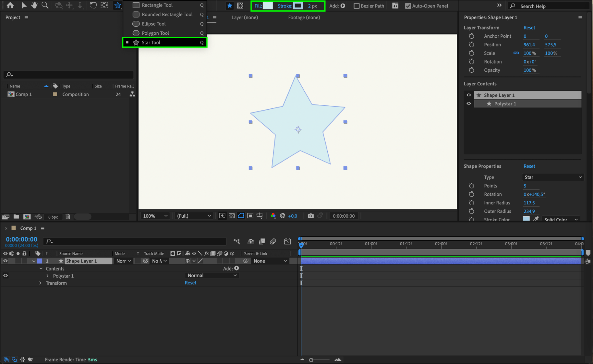This screenshot has height=364, width=593.
Task: Click the Home icon in toolbar
Action: pos(10,5)
